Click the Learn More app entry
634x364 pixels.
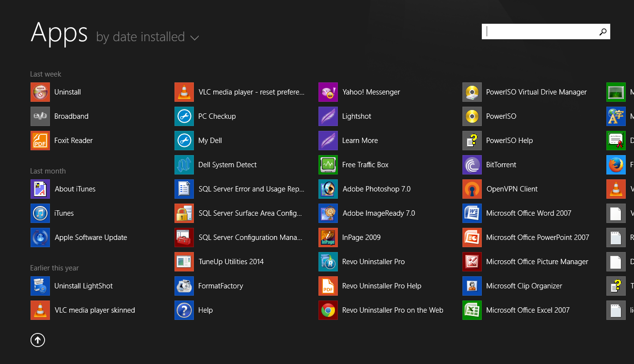click(x=349, y=141)
